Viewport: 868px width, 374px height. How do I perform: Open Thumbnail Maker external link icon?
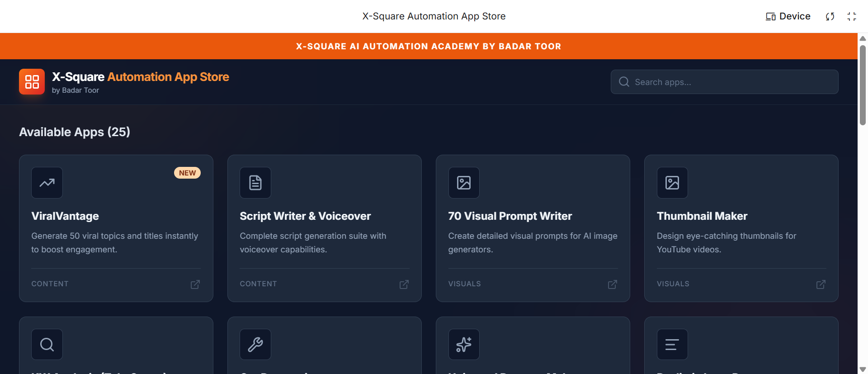click(x=821, y=284)
